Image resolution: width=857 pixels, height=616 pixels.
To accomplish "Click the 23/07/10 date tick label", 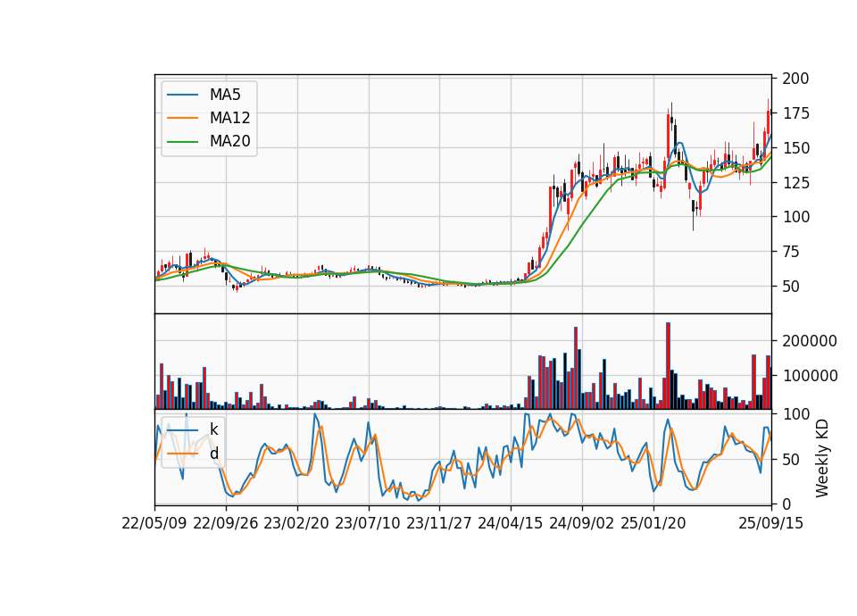I will [367, 523].
